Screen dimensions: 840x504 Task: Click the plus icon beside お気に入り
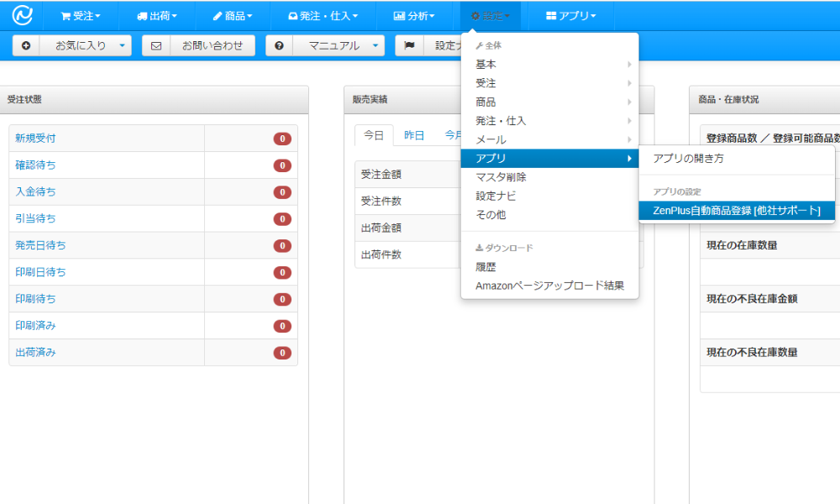tap(25, 45)
